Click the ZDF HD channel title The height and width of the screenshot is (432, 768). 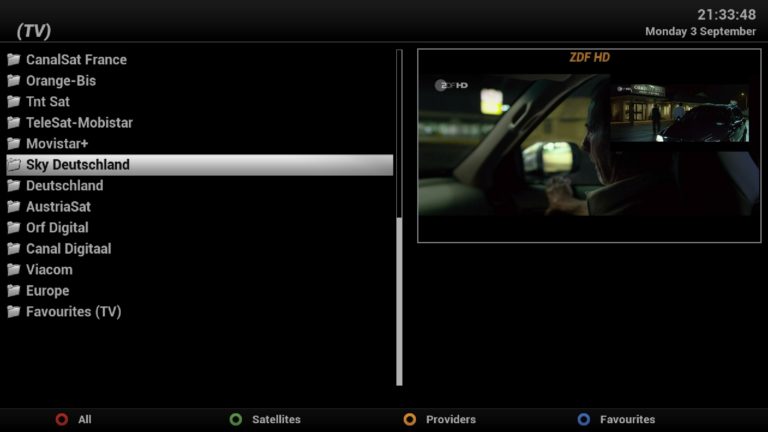coord(589,58)
